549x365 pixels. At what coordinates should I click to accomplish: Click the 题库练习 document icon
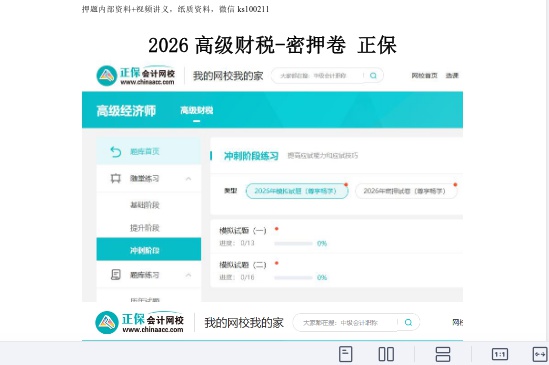[x=116, y=275]
